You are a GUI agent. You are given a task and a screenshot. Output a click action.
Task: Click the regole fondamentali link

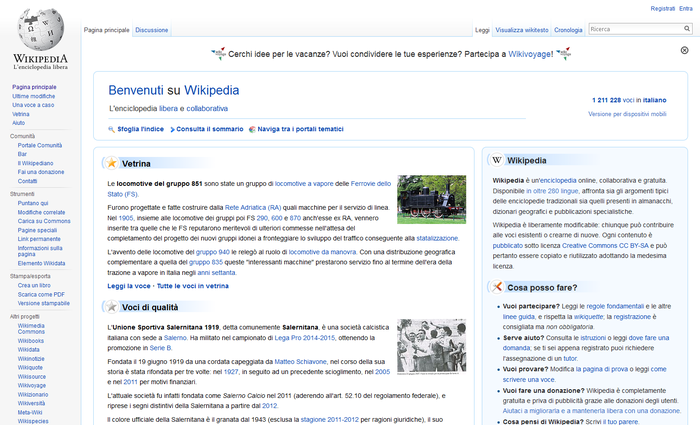pyautogui.click(x=615, y=306)
